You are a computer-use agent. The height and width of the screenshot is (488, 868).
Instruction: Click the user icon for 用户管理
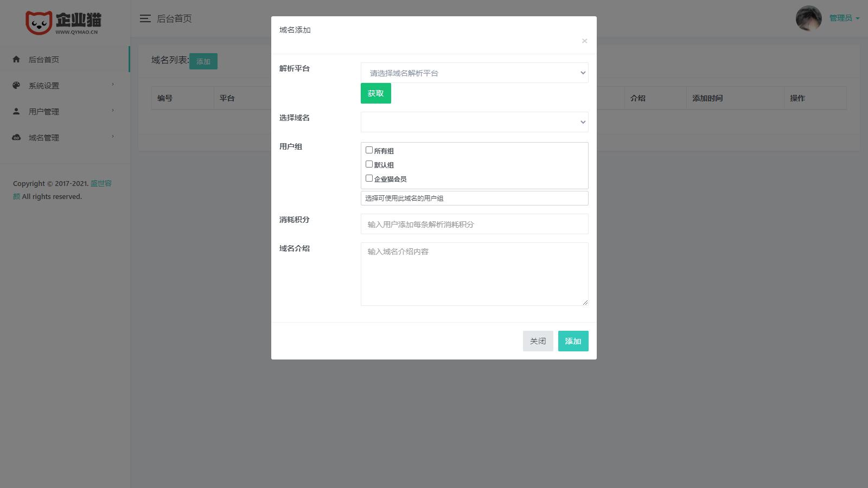pos(16,111)
